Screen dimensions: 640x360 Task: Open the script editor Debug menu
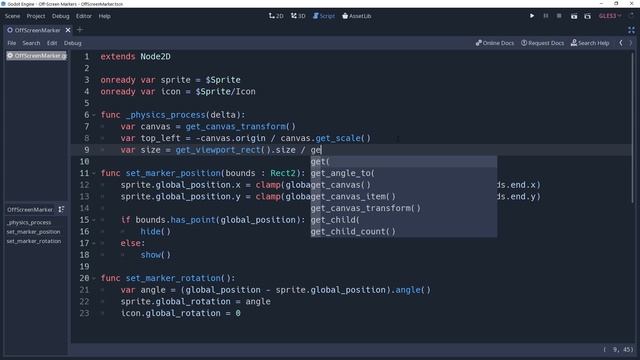point(73,43)
